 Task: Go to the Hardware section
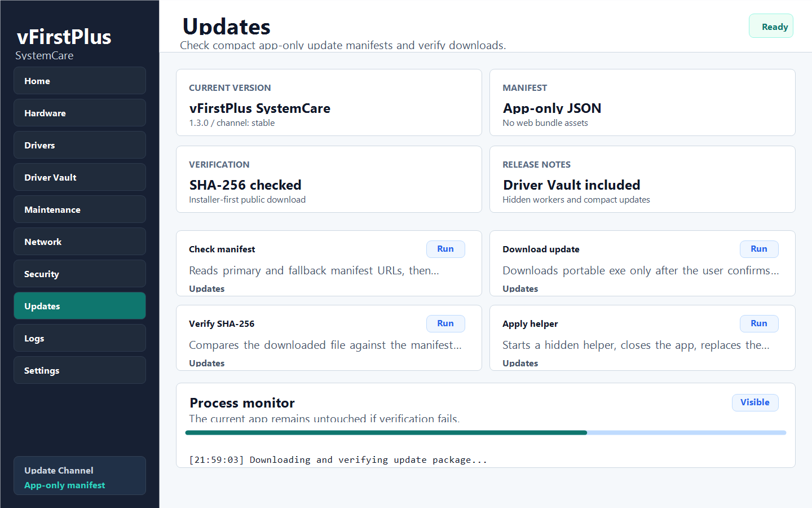pos(80,113)
